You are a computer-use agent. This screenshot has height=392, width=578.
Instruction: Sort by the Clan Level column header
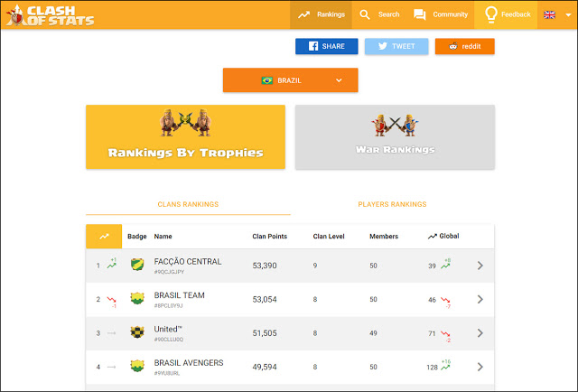[x=329, y=237]
